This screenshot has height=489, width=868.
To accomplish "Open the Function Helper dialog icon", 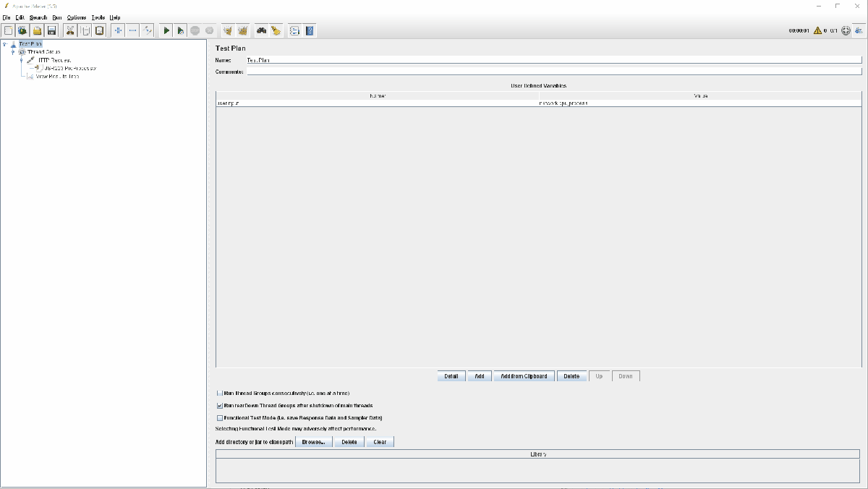I will [x=294, y=30].
